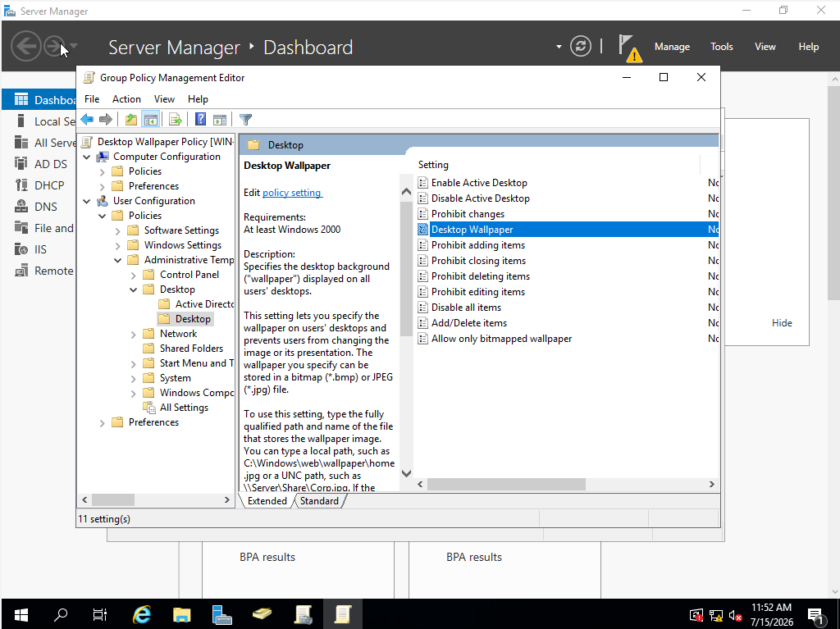Click the tree pane horizontal scrollbar thumb
Screen dimensions: 840x629
[x=113, y=500]
